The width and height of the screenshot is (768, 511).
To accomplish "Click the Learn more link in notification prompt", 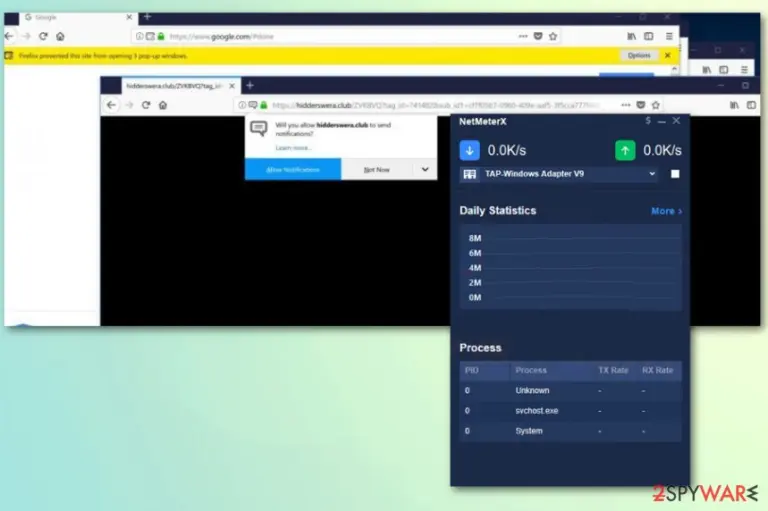I will (x=293, y=148).
